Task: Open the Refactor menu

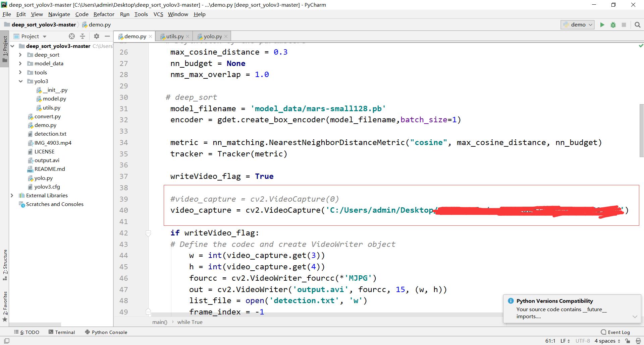Action: pos(104,14)
